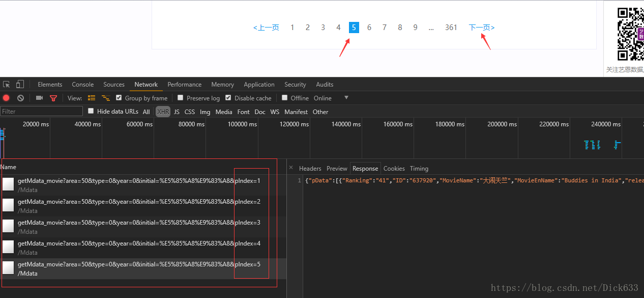Switch to large request rows view
This screenshot has width=644, height=298.
pos(92,98)
